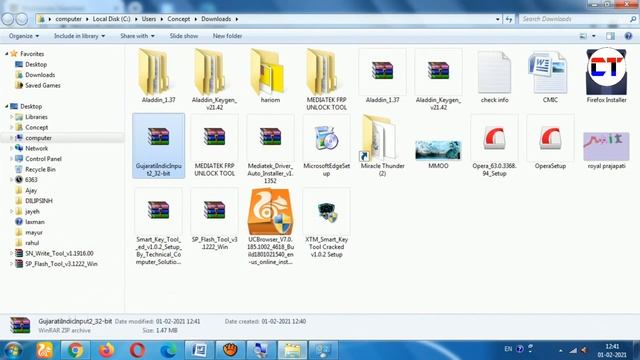Refresh the Downloads folder view
The width and height of the screenshot is (640, 360).
[509, 19]
